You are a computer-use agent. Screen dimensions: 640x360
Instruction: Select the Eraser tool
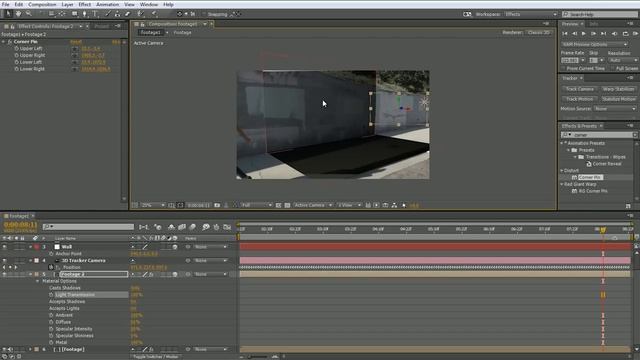click(128, 14)
